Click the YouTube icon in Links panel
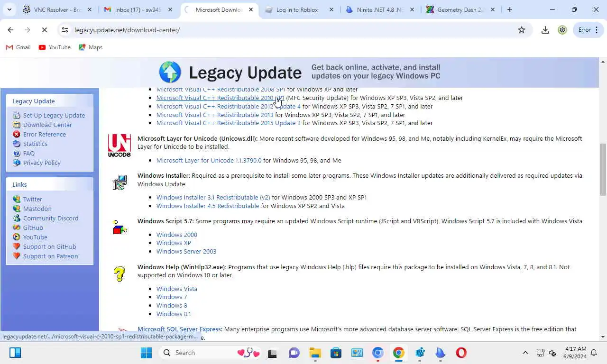Viewport: 607px width, 364px height. pyautogui.click(x=17, y=237)
